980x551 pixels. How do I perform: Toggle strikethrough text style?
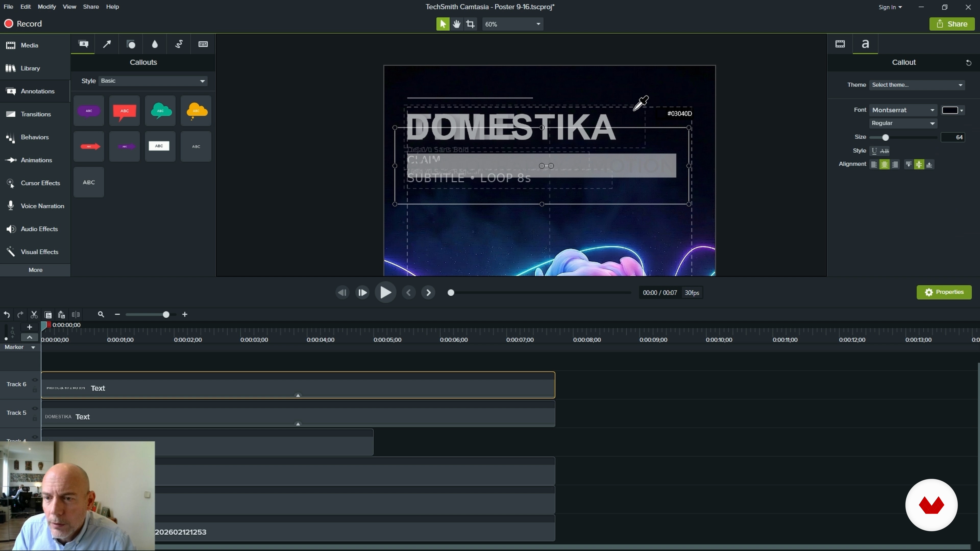[x=885, y=151]
